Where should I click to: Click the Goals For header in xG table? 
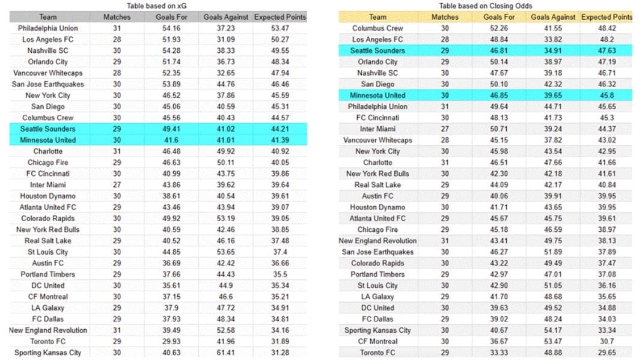pos(171,17)
